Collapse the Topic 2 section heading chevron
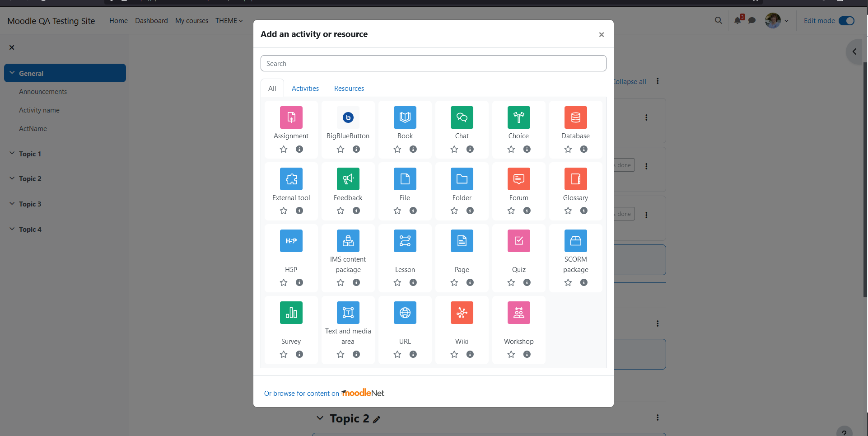 click(x=320, y=418)
